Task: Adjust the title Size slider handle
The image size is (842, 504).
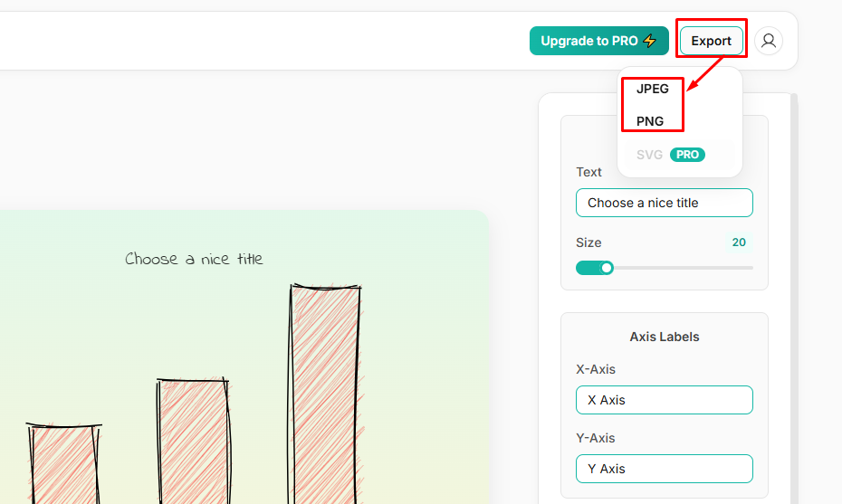Action: [607, 268]
